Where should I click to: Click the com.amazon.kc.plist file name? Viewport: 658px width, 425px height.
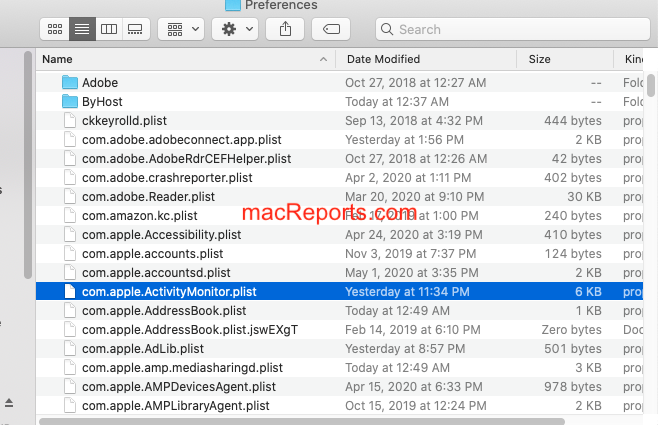(139, 216)
